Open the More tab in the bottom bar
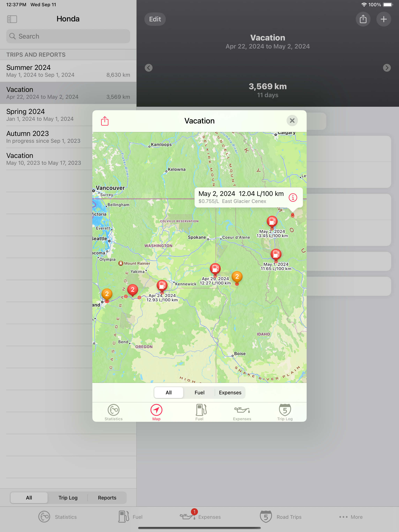 (x=351, y=517)
